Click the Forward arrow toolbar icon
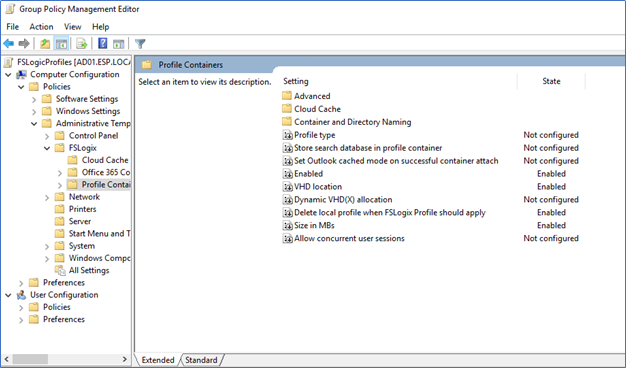The width and height of the screenshot is (626, 368). [x=24, y=44]
